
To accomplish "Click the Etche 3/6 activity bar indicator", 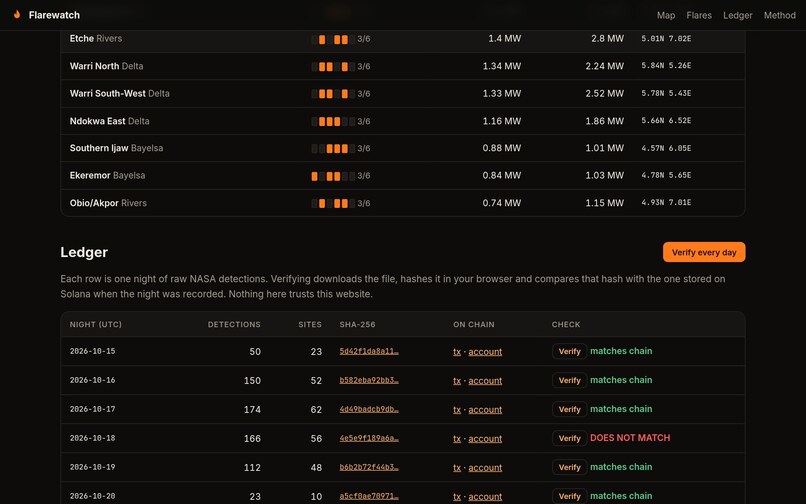I will [333, 39].
